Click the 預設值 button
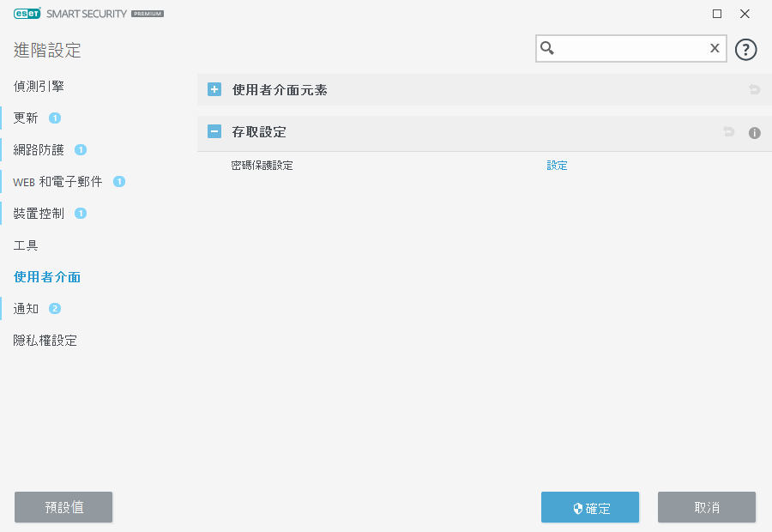This screenshot has width=772, height=532. tap(63, 507)
